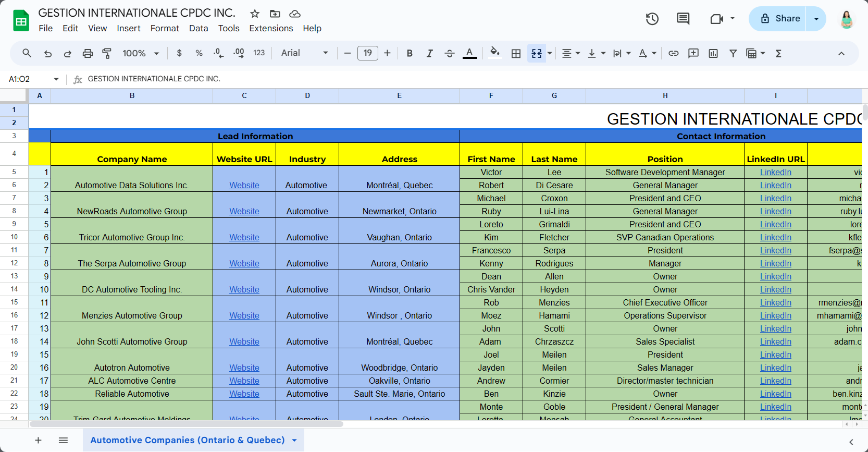Toggle italic formatting
Image resolution: width=868 pixels, height=452 pixels.
(x=429, y=53)
